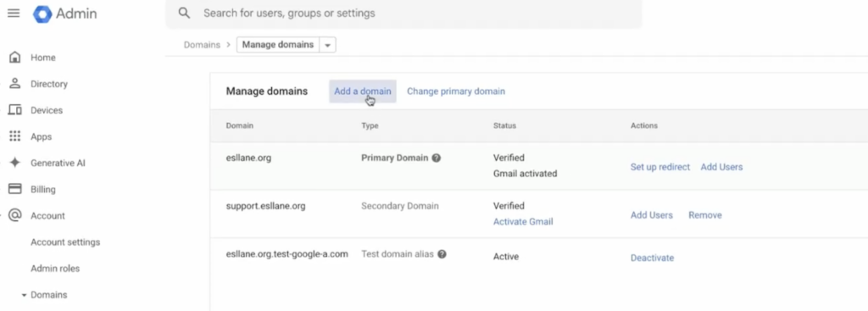
Task: Focus the search users, groups or settings field
Action: [x=403, y=13]
